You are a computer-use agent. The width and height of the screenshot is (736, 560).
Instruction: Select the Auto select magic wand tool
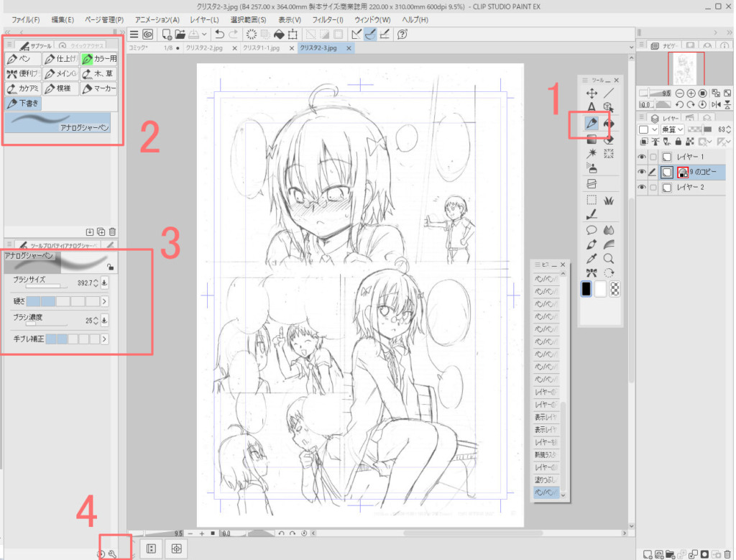coord(592,154)
